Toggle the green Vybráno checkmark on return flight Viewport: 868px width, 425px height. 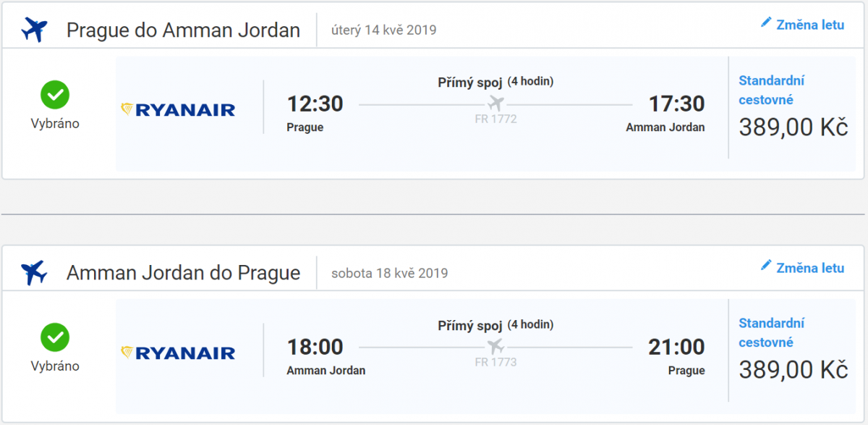(x=55, y=337)
